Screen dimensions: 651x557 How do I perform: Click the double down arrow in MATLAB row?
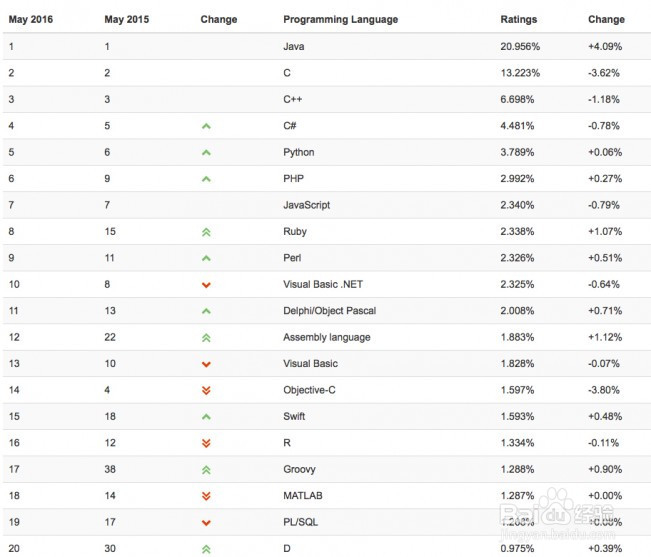pos(206,495)
